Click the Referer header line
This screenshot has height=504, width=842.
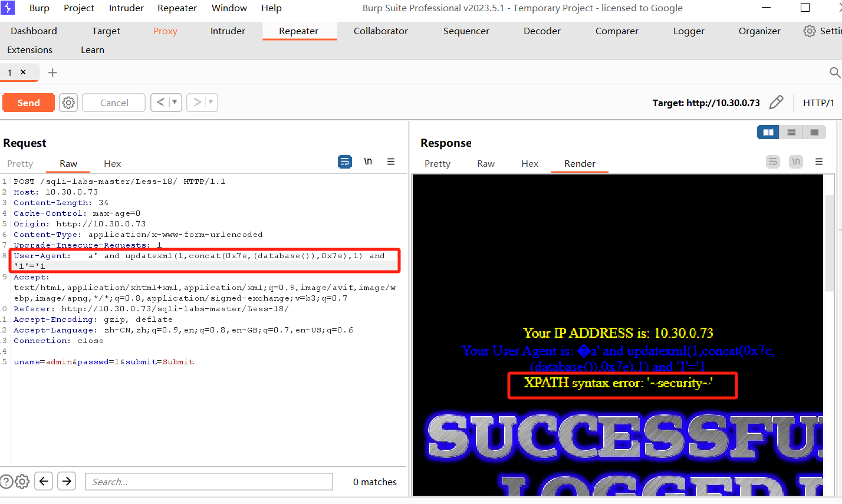(151, 309)
